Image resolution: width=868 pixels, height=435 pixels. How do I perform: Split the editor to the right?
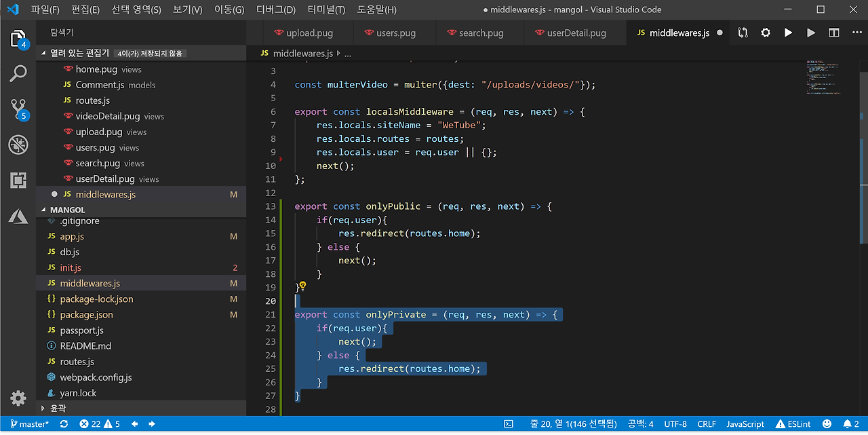coord(834,33)
